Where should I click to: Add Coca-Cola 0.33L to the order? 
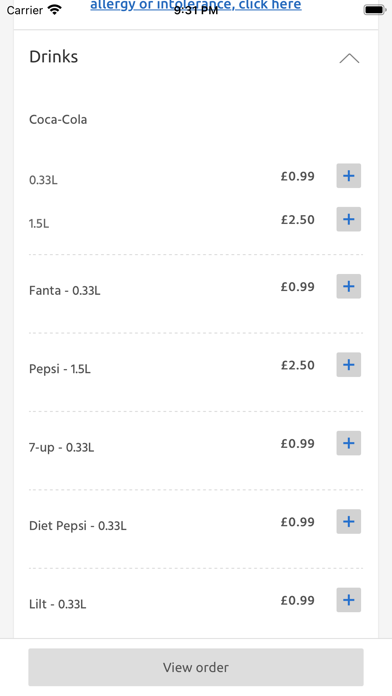tap(348, 176)
